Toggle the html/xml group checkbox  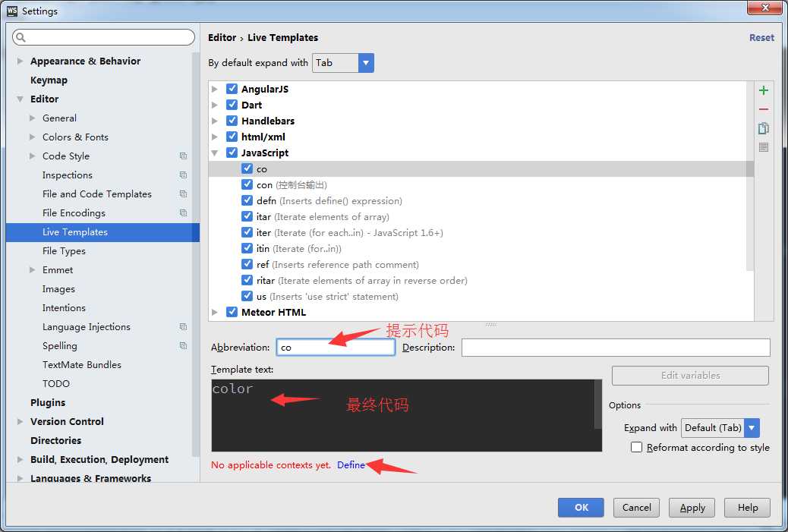[232, 137]
